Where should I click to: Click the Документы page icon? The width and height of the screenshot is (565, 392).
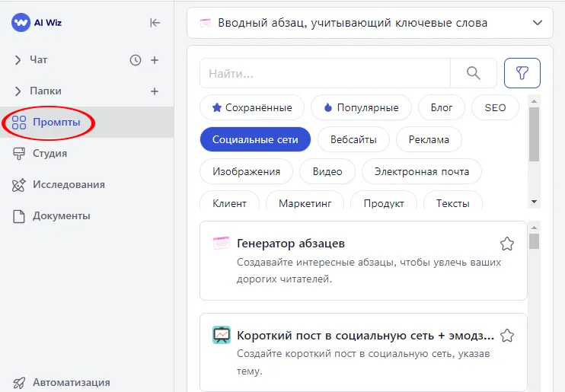pos(19,216)
